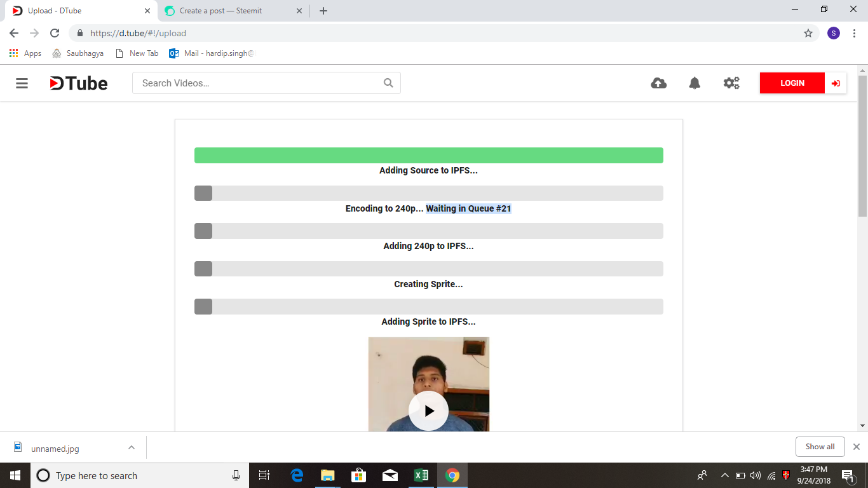
Task: Open the Wi-Fi network icon
Action: 771,475
